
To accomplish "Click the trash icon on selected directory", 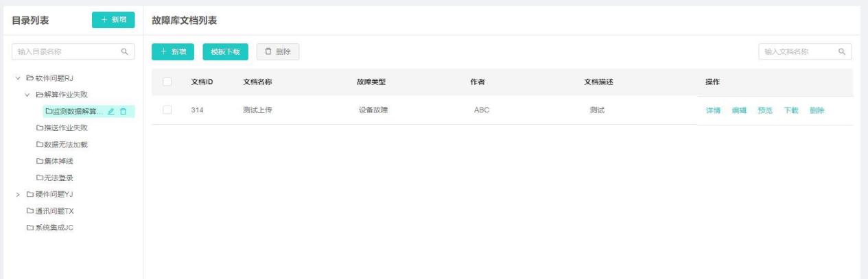I will pyautogui.click(x=123, y=111).
